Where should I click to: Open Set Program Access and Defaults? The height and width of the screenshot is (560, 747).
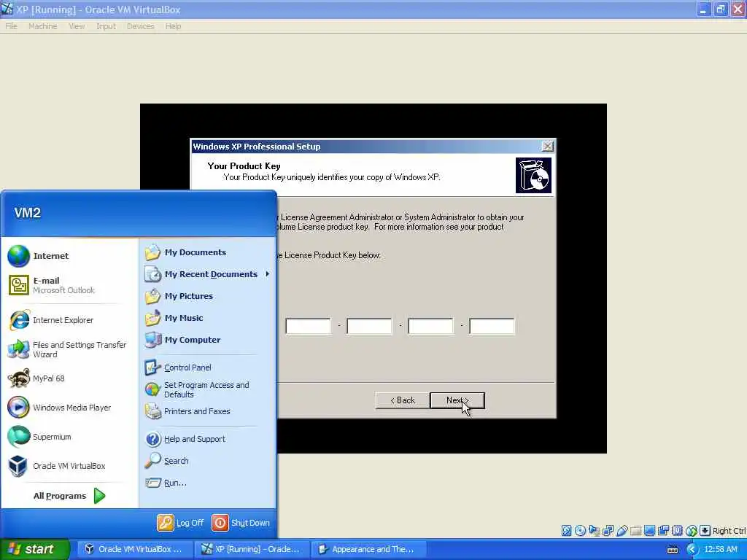tap(206, 389)
